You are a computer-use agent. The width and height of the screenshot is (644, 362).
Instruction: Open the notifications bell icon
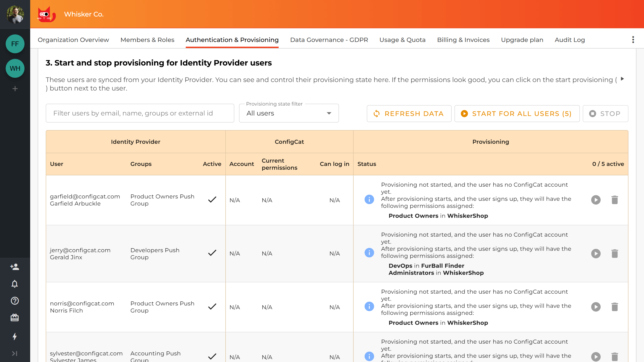(x=15, y=284)
